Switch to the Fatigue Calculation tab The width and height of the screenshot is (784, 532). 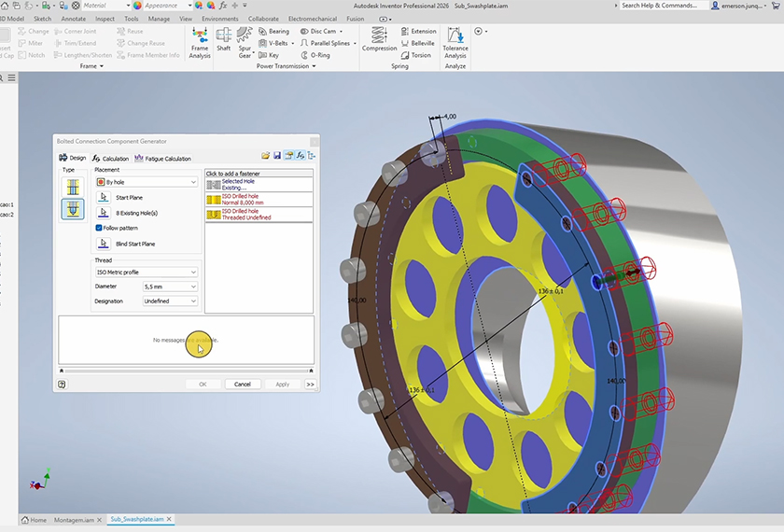point(163,159)
